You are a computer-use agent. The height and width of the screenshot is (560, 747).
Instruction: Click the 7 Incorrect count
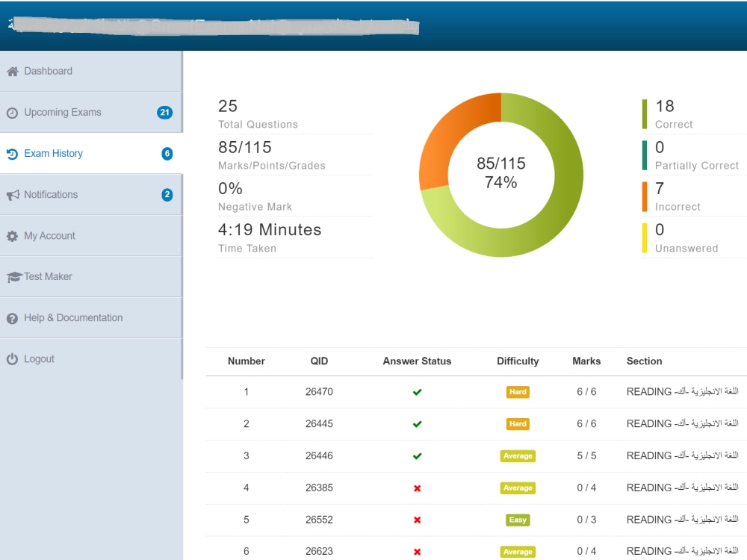click(660, 189)
